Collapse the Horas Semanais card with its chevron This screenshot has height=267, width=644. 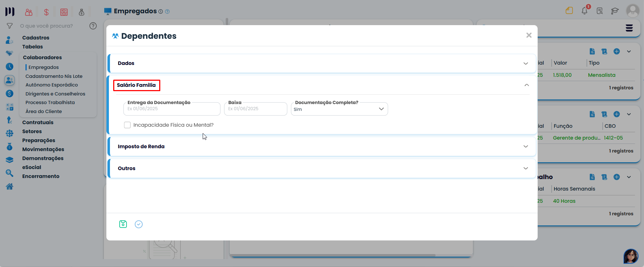tap(629, 177)
